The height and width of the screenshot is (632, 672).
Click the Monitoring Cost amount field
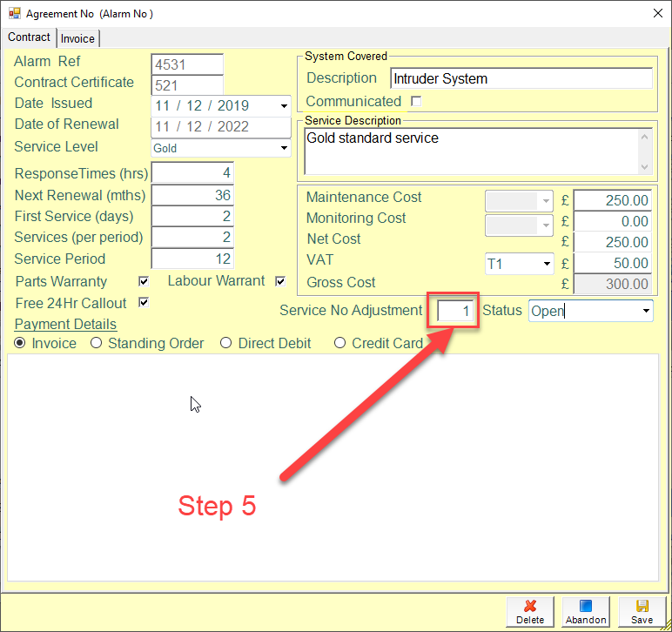point(613,221)
